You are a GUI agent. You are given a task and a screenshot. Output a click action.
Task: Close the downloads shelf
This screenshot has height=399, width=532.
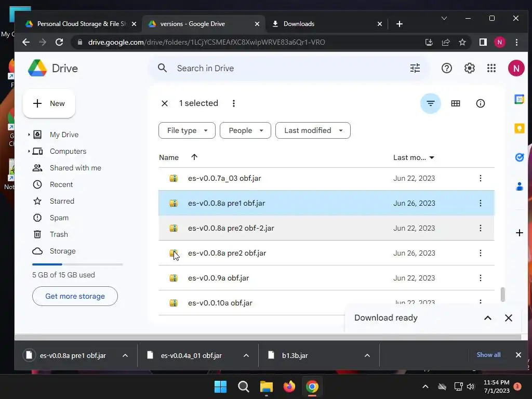pos(518,355)
